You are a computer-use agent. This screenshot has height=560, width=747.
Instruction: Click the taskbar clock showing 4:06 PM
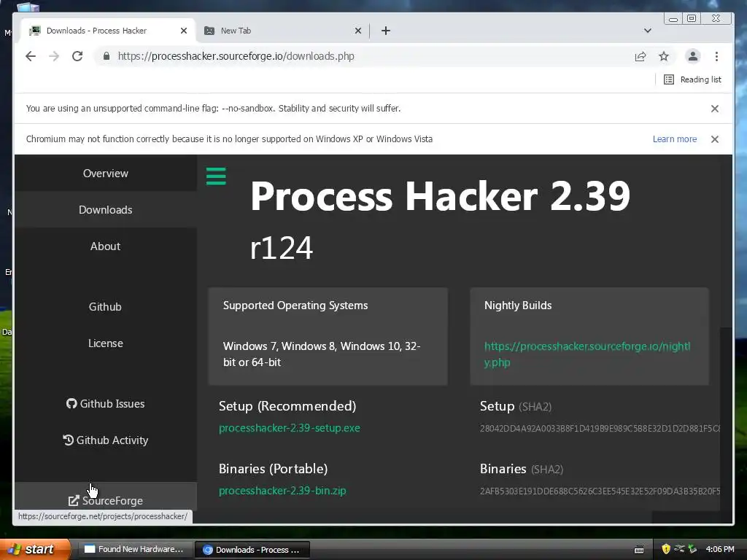(x=720, y=549)
